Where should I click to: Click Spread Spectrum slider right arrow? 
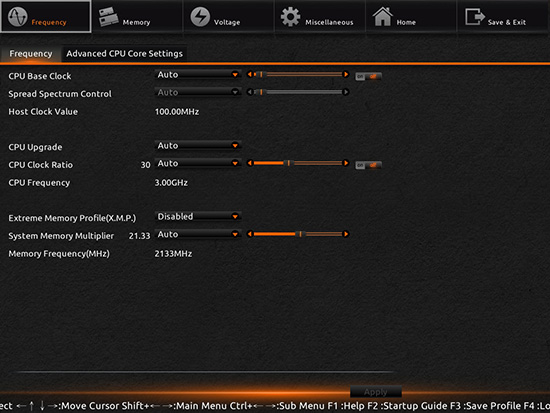pos(346,92)
